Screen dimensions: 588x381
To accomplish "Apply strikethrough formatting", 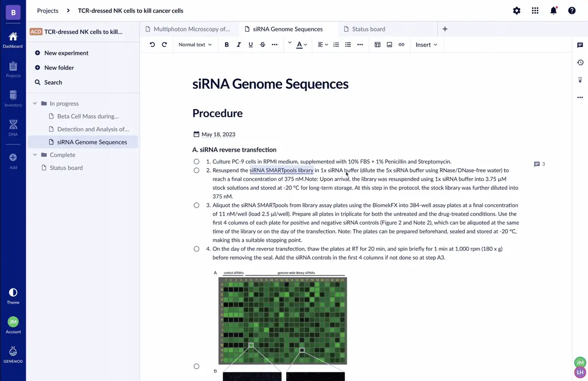I will [x=263, y=45].
